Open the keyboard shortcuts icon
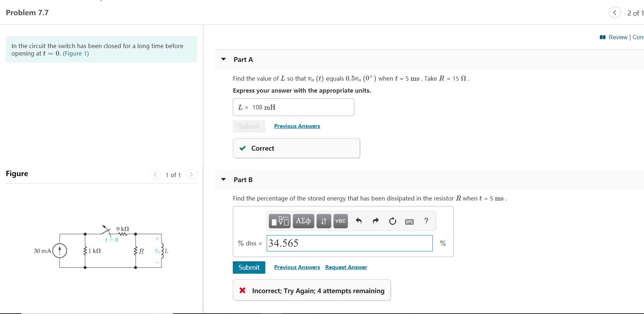644x314 pixels. click(x=409, y=222)
